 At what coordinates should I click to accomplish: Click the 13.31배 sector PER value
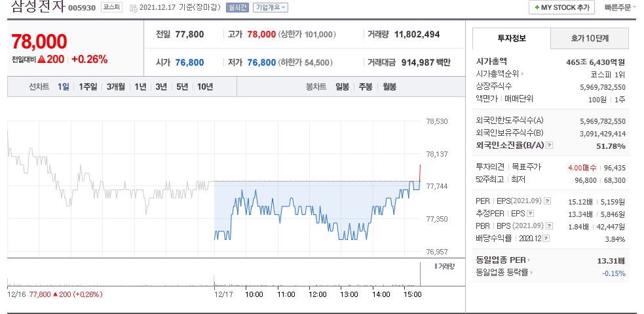click(x=611, y=261)
